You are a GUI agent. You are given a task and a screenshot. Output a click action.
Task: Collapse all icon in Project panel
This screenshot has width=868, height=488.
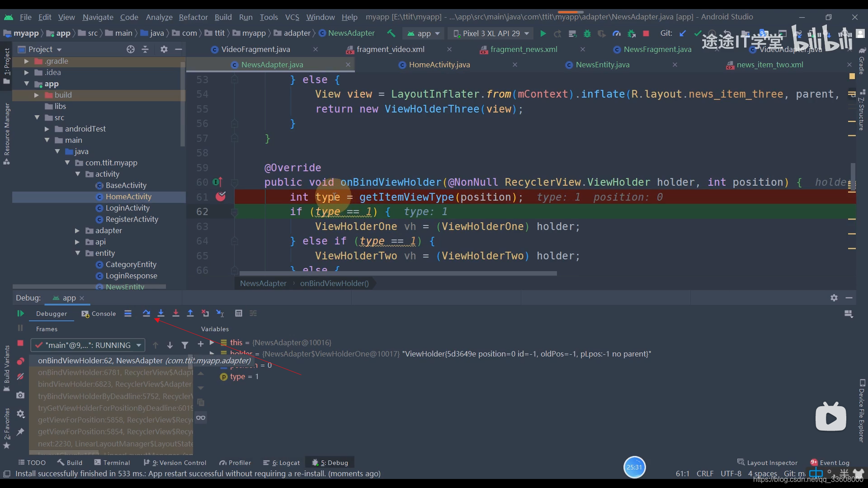pos(145,49)
